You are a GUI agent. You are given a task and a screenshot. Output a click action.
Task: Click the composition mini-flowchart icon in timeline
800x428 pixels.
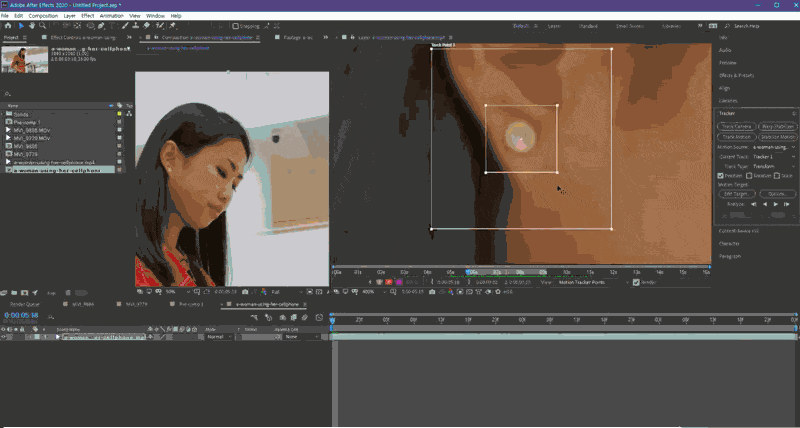pos(254,317)
